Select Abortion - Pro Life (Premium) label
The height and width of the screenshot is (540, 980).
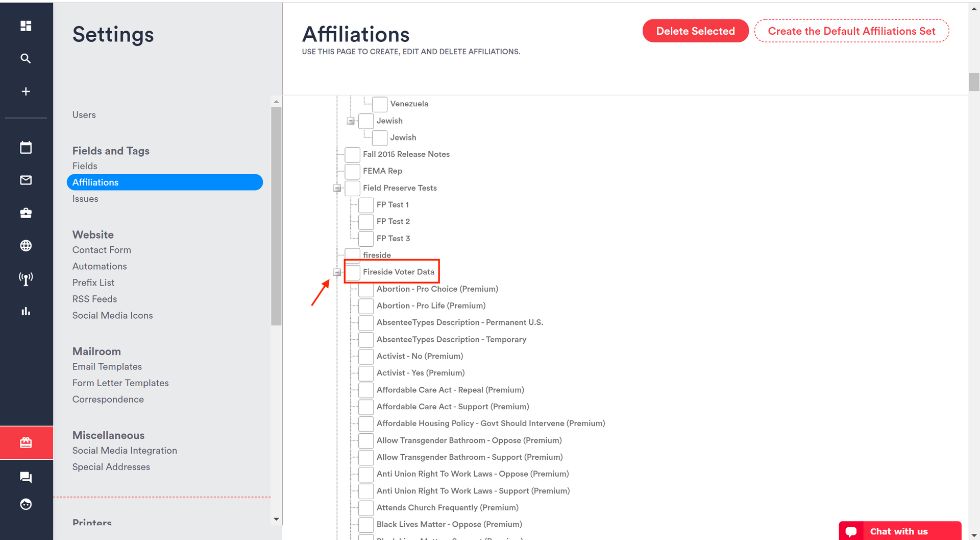click(431, 306)
